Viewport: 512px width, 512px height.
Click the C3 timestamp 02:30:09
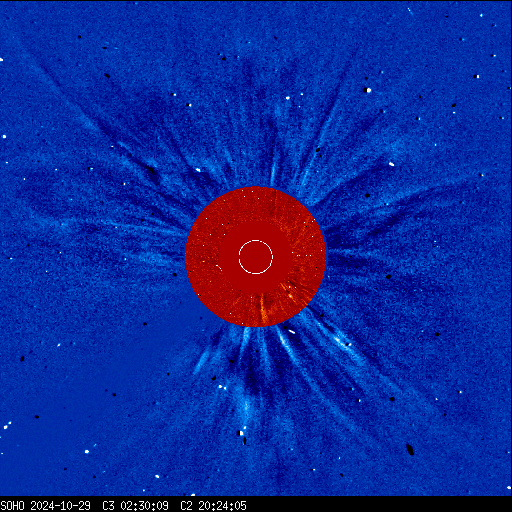pyautogui.click(x=144, y=506)
